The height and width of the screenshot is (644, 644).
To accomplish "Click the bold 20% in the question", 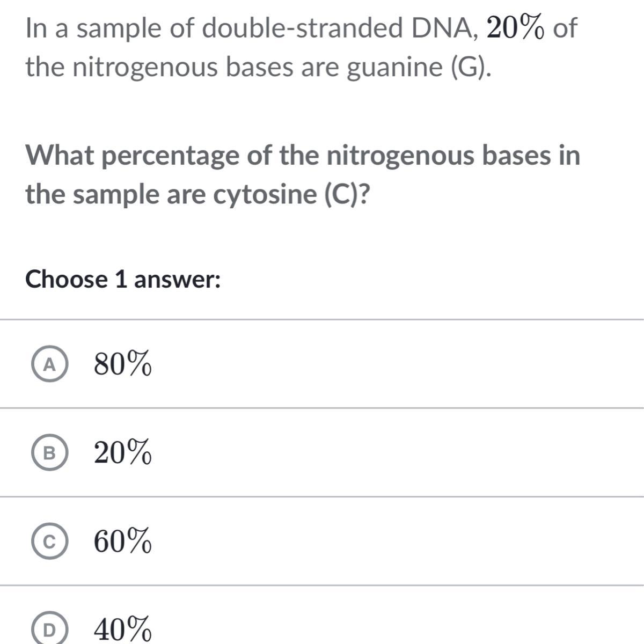I will point(516,28).
